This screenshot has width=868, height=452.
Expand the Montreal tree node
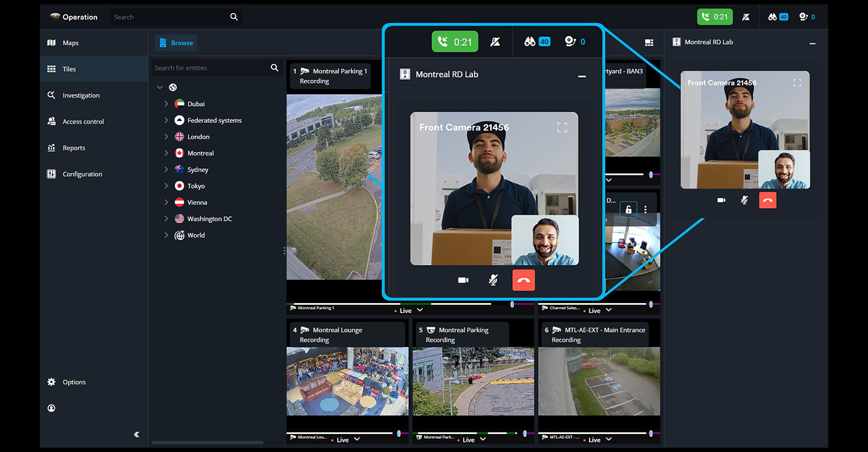coord(166,153)
